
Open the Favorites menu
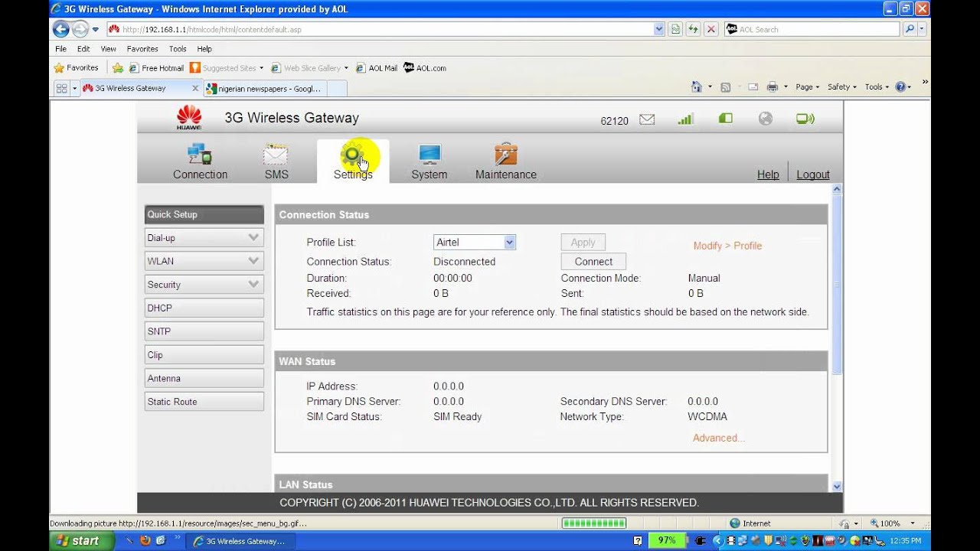pos(142,48)
